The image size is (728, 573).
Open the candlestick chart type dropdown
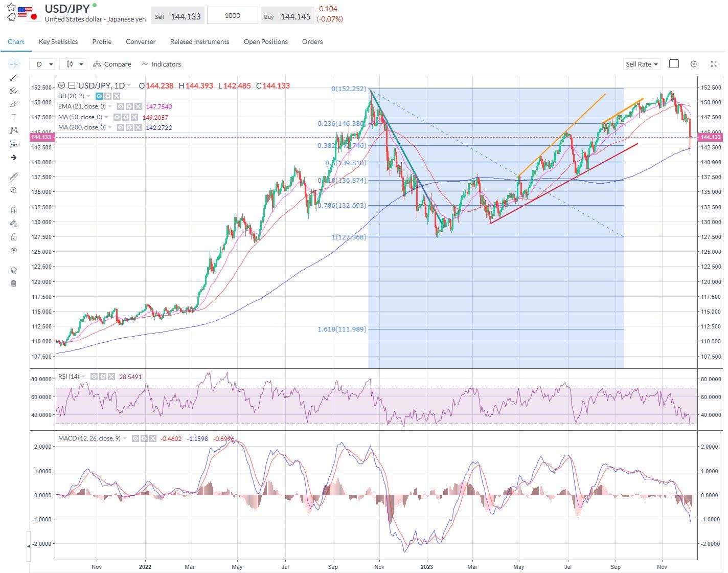(72, 64)
